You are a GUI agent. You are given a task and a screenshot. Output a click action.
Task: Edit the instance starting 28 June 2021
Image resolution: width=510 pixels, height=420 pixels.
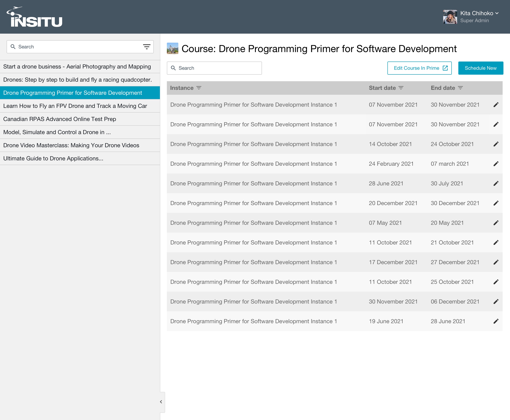pos(496,183)
